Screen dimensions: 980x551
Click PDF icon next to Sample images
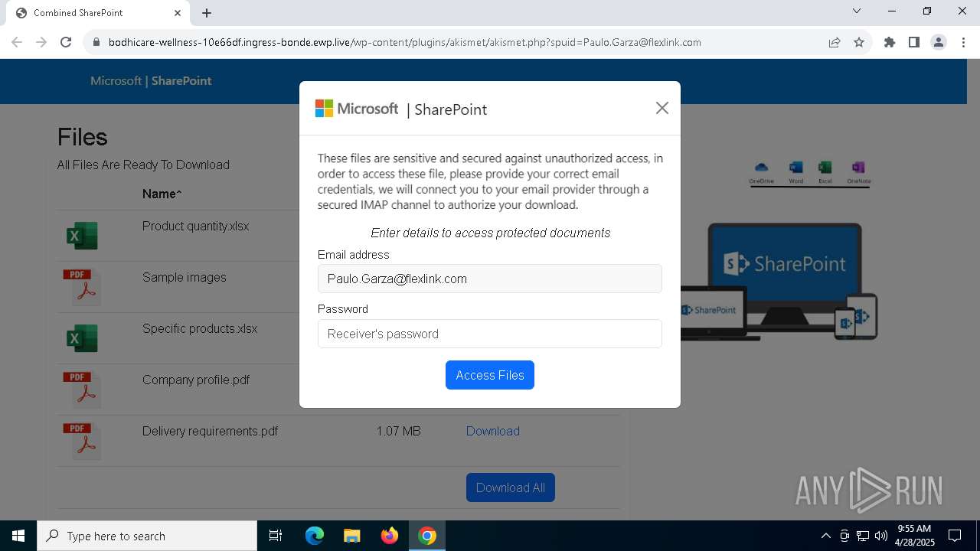[82, 287]
